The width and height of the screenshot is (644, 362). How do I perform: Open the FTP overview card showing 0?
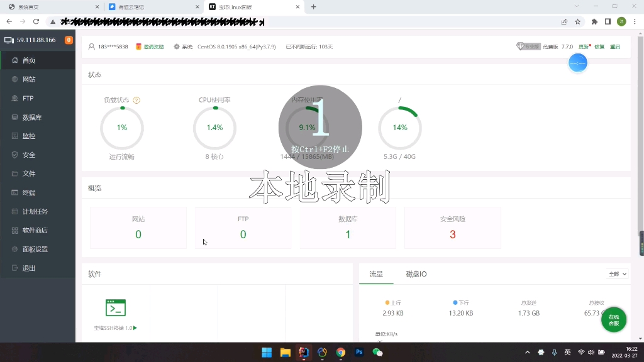click(243, 228)
